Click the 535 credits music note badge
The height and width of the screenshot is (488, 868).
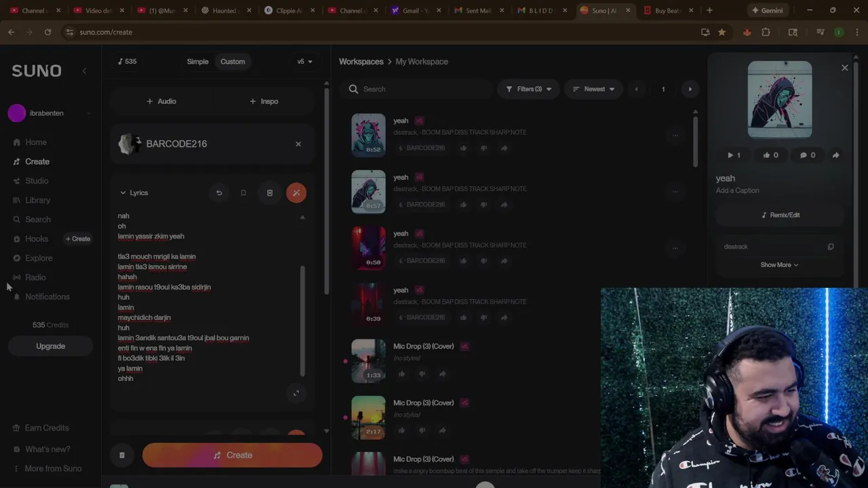(x=127, y=62)
